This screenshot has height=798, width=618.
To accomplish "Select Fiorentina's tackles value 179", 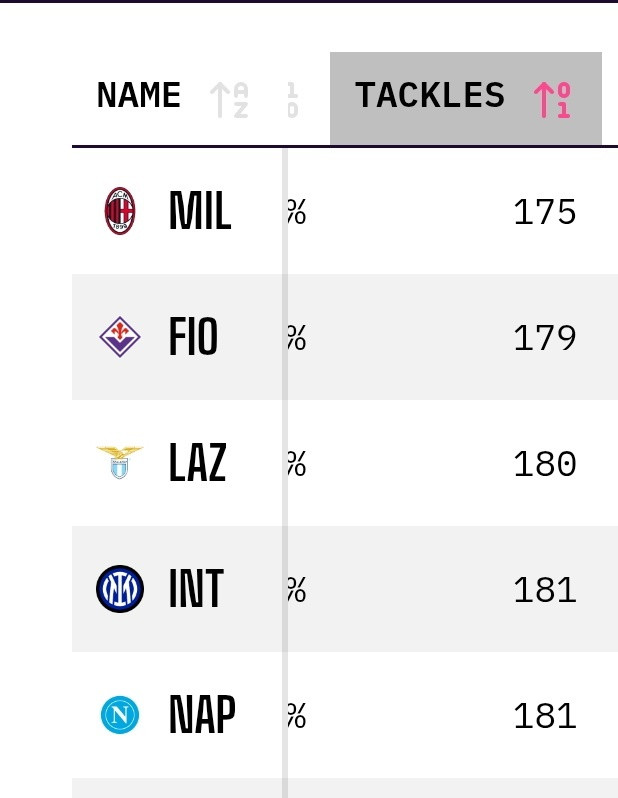I will click(x=544, y=339).
